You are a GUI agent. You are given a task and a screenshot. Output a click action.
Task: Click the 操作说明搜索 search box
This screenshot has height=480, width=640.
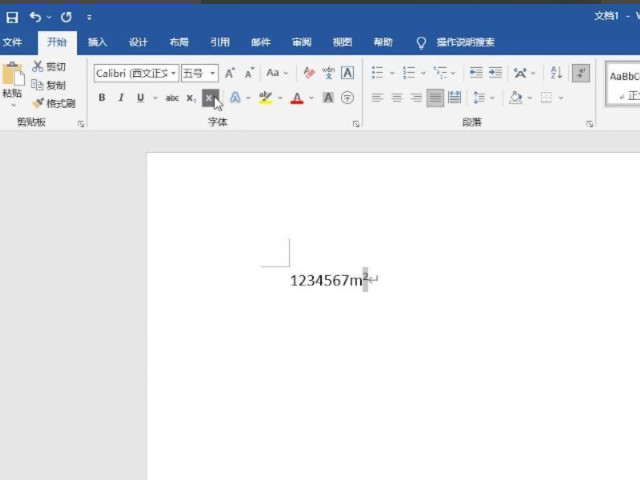[x=464, y=42]
